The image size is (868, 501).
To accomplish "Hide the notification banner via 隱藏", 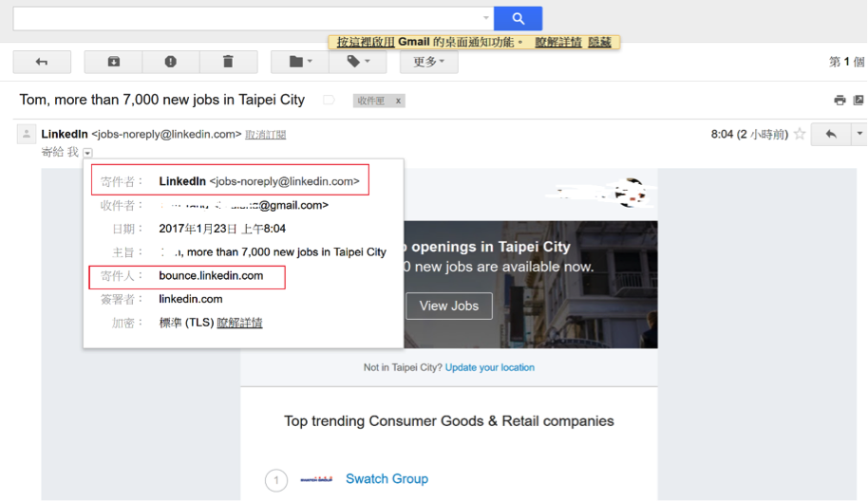I will [x=599, y=43].
